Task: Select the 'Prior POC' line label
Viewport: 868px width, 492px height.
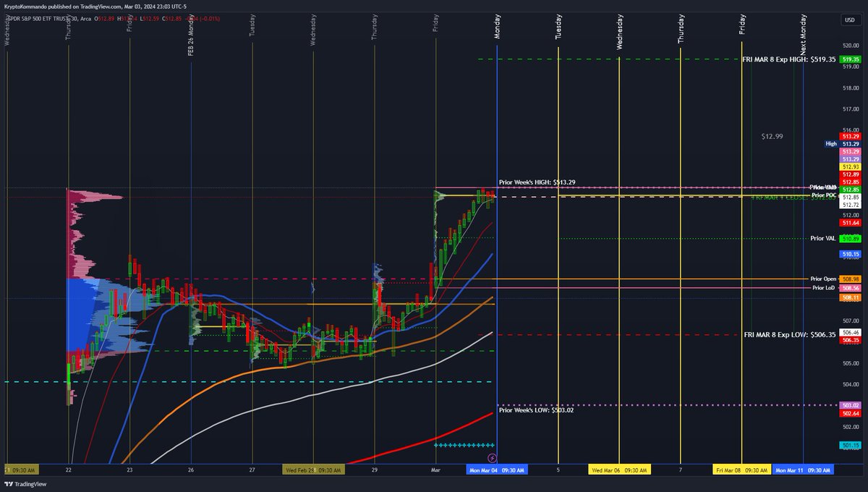Action: [824, 195]
